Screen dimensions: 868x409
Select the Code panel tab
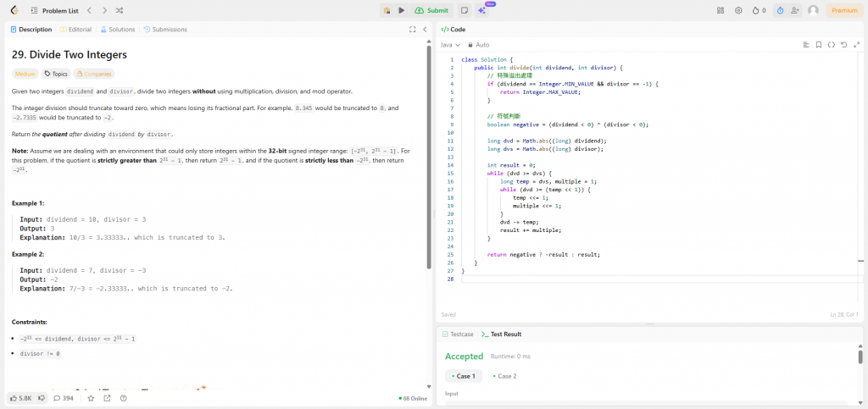click(x=453, y=30)
